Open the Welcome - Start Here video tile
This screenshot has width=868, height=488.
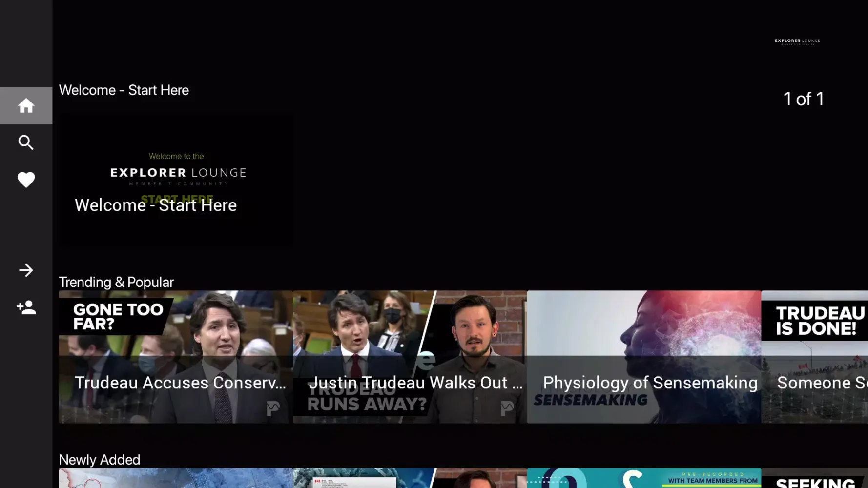pos(176,180)
